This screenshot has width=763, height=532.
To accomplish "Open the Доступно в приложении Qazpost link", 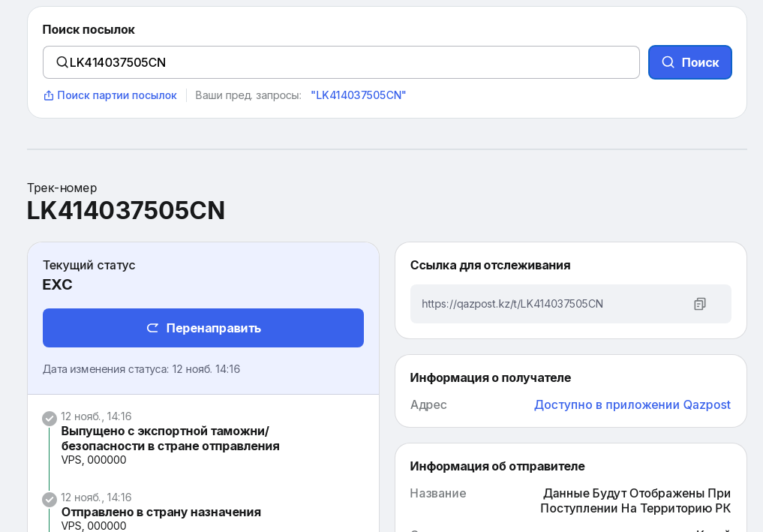I will coord(632,404).
